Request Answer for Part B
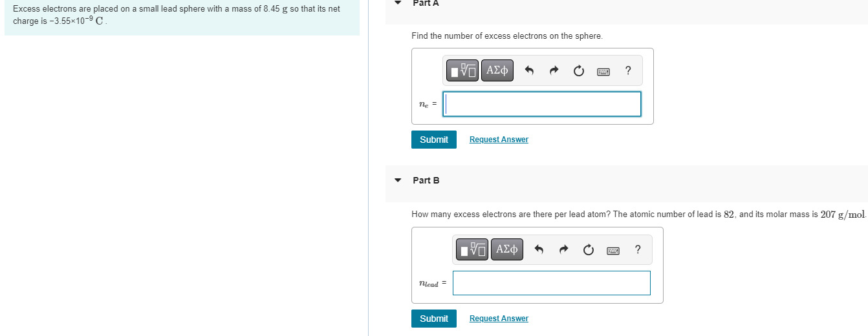 499,319
